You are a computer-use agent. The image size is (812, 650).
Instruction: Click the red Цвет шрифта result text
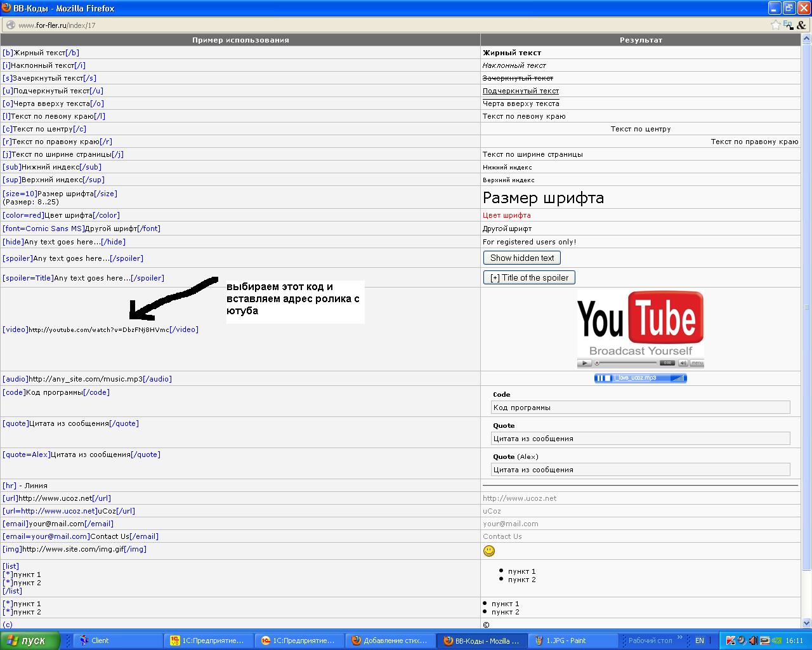507,215
